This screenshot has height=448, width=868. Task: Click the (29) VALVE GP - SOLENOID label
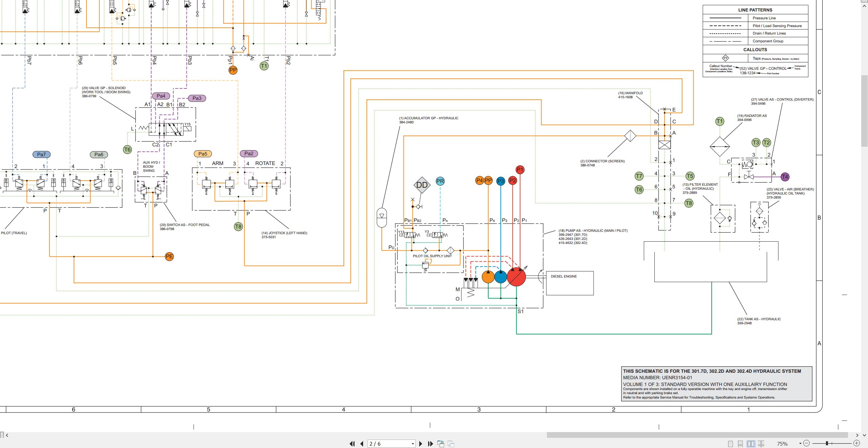pyautogui.click(x=103, y=88)
